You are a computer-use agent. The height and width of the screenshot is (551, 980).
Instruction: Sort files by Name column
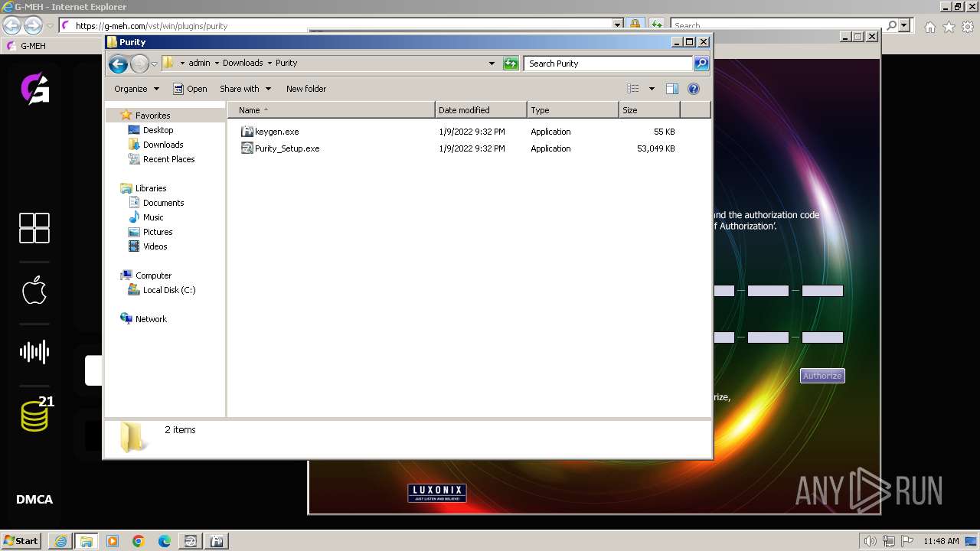(x=332, y=110)
